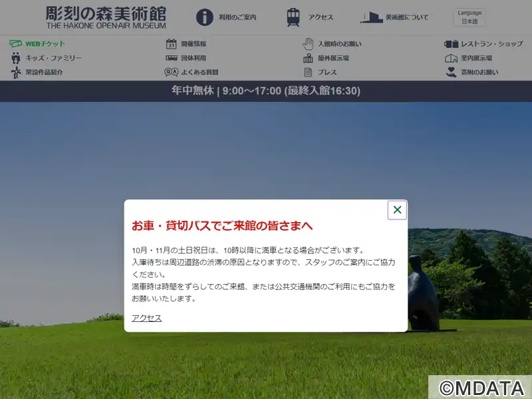The image size is (532, 399).
Task: Click the bus icon for 団体利用
Action: coord(171,58)
